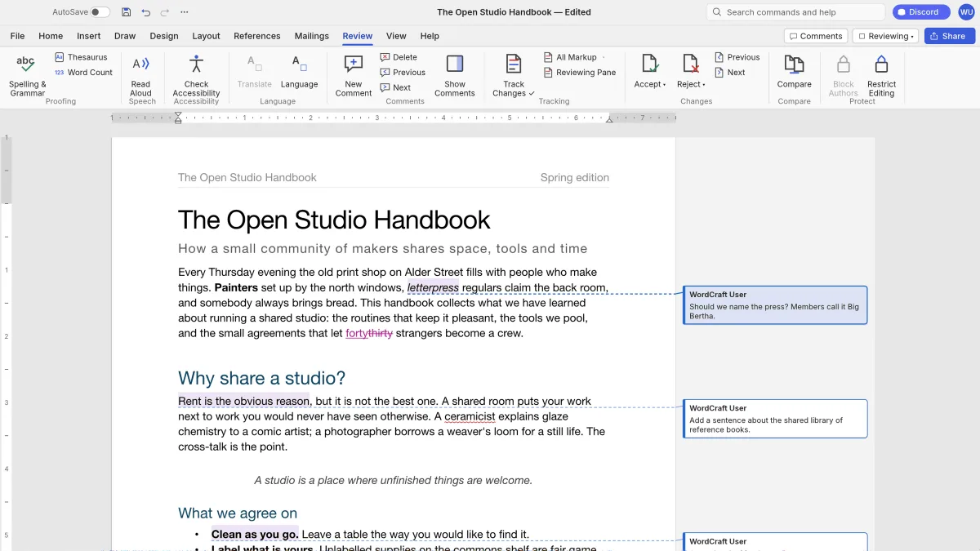Screen dimensions: 980x551
Task: Jump to Next change in Changes group
Action: tap(730, 73)
